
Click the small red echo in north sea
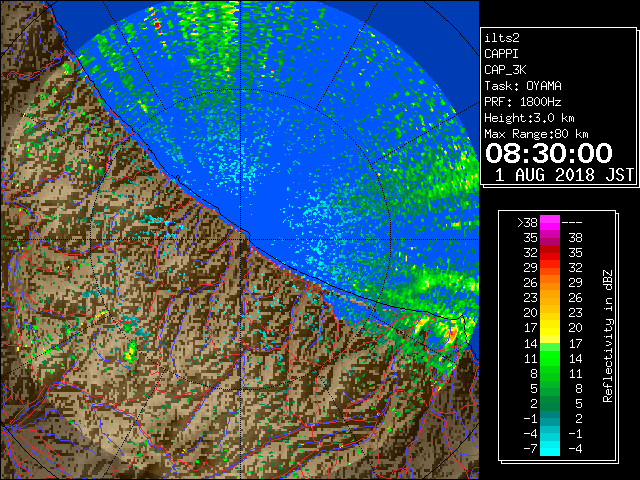pos(157,25)
